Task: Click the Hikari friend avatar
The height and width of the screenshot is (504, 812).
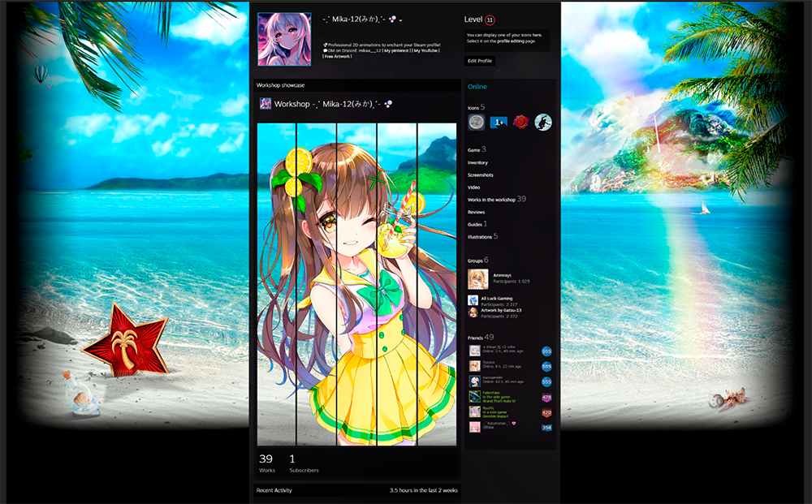Action: tap(474, 351)
